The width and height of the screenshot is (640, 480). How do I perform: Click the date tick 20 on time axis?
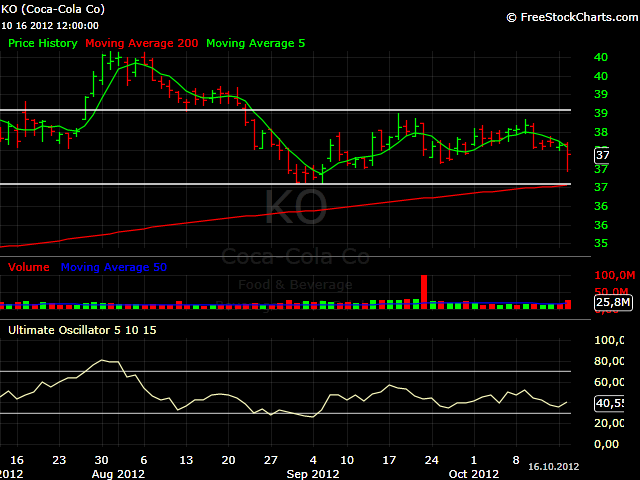pos(228,460)
